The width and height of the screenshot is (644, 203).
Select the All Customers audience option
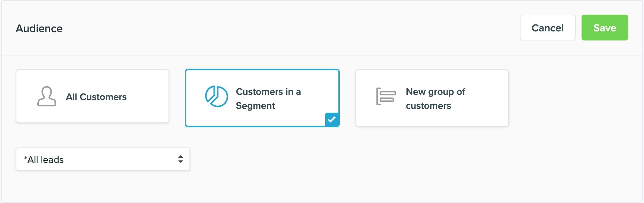(x=92, y=97)
